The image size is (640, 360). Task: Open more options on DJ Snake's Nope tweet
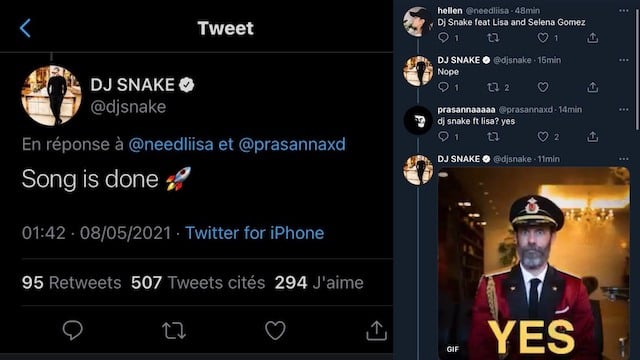pyautogui.click(x=624, y=60)
